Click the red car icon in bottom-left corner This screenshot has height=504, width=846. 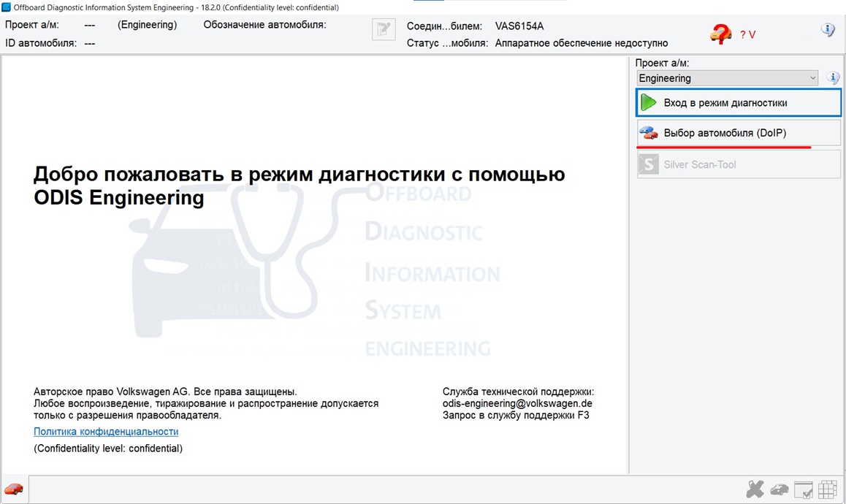click(13, 489)
